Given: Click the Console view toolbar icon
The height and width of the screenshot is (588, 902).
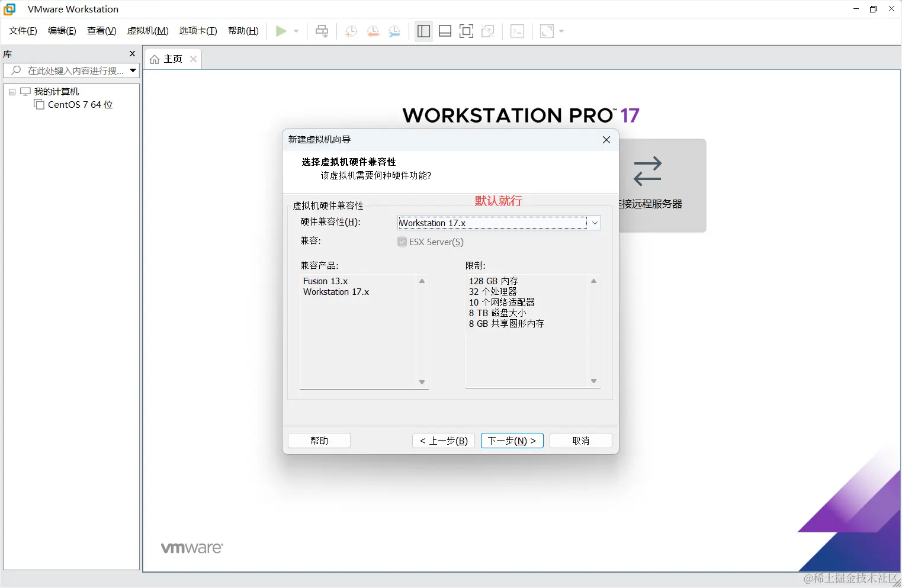Looking at the screenshot, I should pos(517,31).
